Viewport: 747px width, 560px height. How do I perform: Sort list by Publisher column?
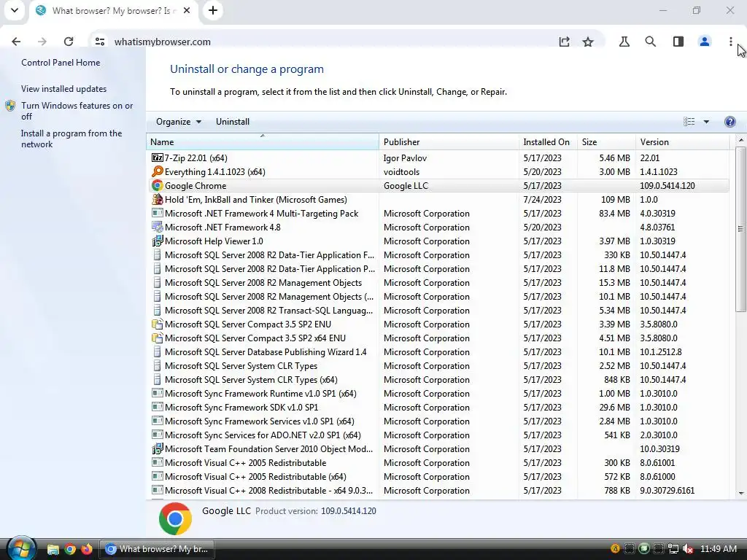pyautogui.click(x=449, y=142)
